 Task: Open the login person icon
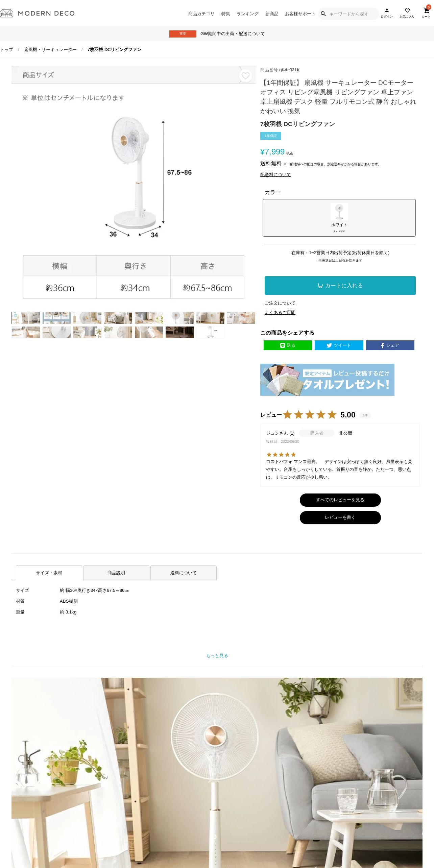(x=387, y=10)
